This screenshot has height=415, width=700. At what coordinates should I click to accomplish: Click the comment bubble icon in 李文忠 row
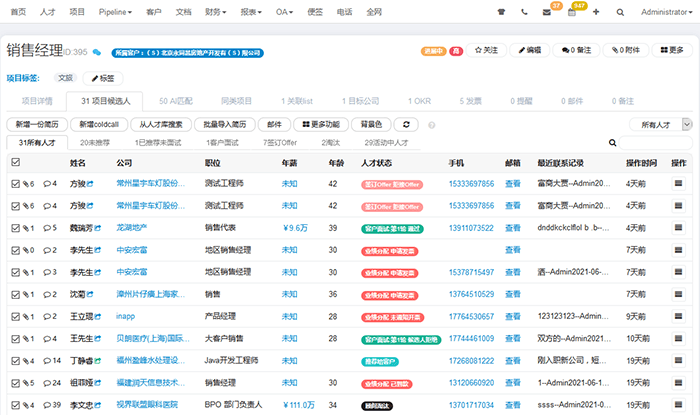[x=48, y=403]
